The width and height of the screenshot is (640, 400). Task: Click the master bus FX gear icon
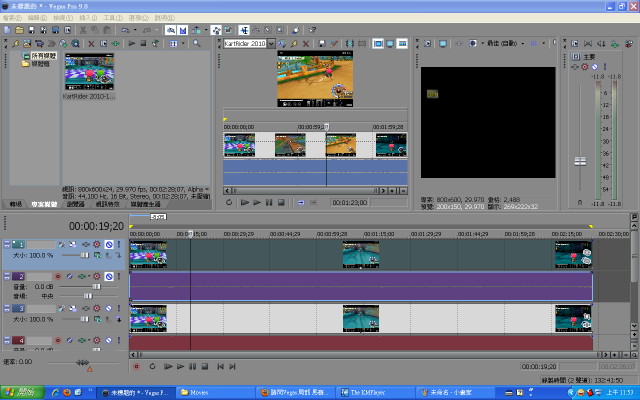coord(585,67)
